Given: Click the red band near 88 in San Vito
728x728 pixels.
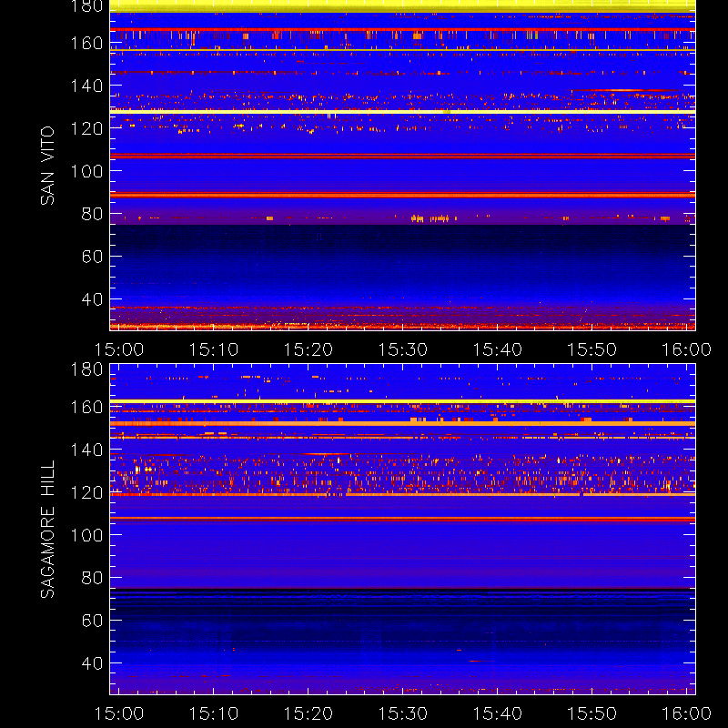Looking at the screenshot, I should [x=402, y=195].
